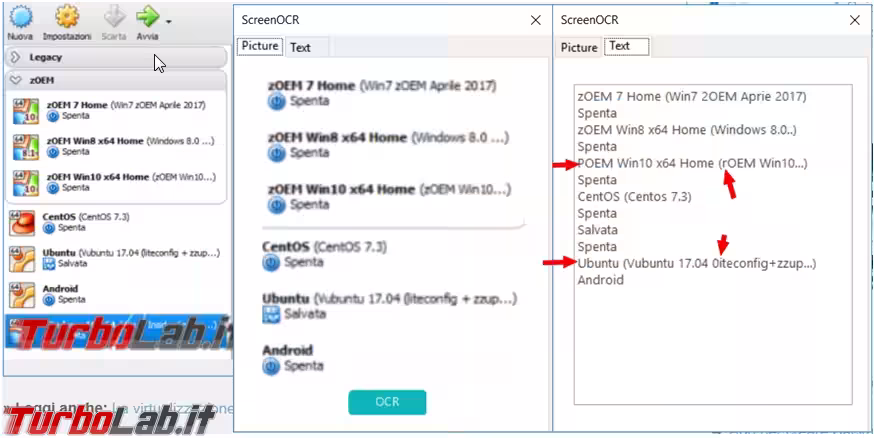The height and width of the screenshot is (438, 874).
Task: Open the dropdown arrow beside Avvia
Action: [169, 21]
